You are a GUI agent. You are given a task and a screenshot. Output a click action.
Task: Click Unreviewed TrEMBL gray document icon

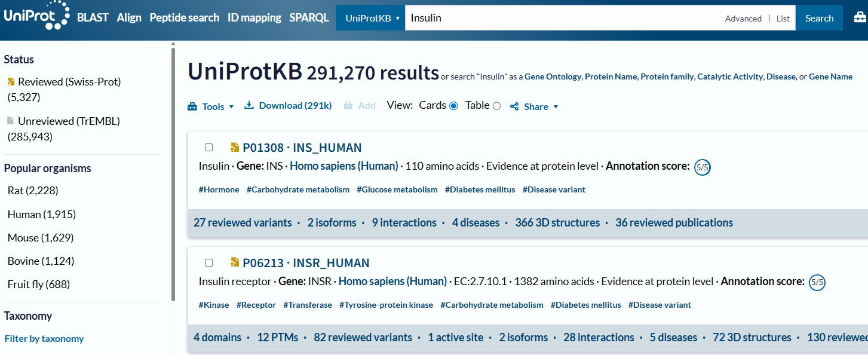(11, 121)
